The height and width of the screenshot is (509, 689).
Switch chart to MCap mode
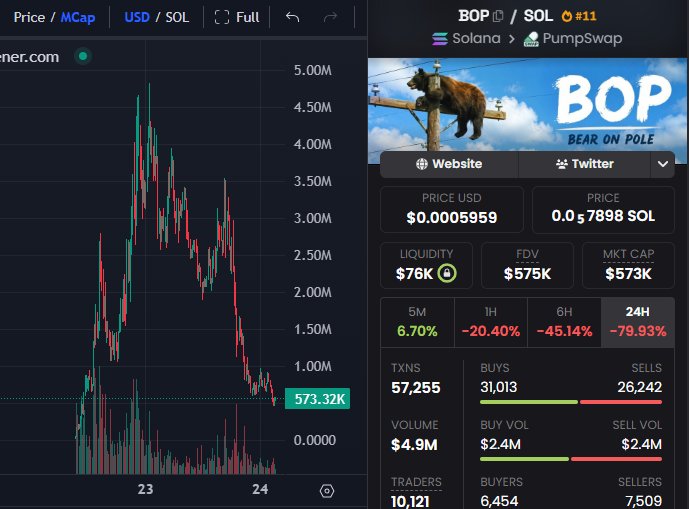(78, 17)
